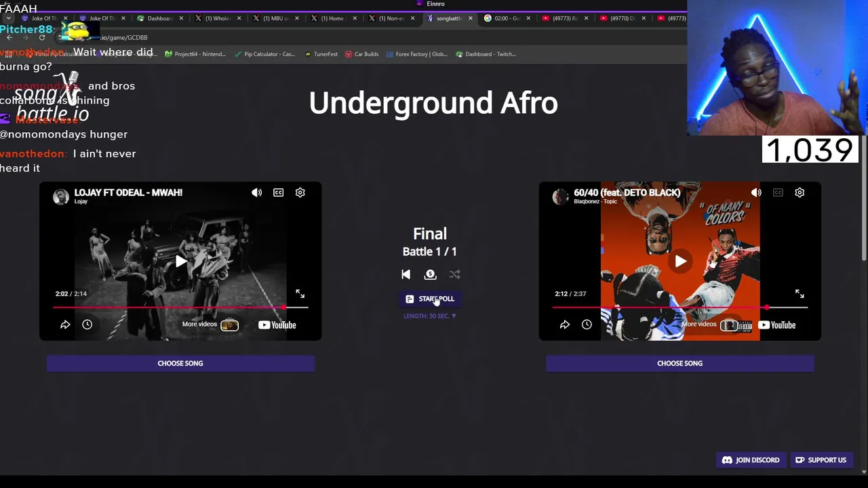Viewport: 868px width, 488px height.
Task: Click the 60/40 (feat. DETO BLACK) video title
Action: pos(627,192)
